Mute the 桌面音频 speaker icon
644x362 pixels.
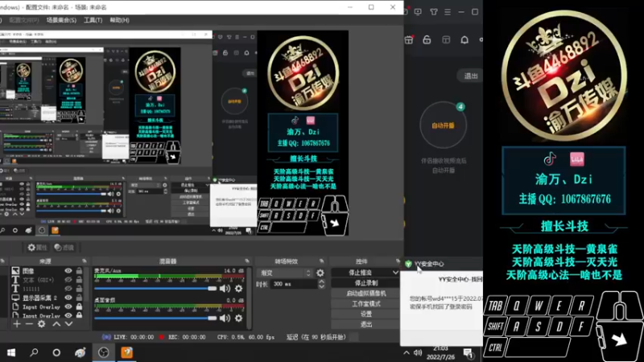pos(225,318)
